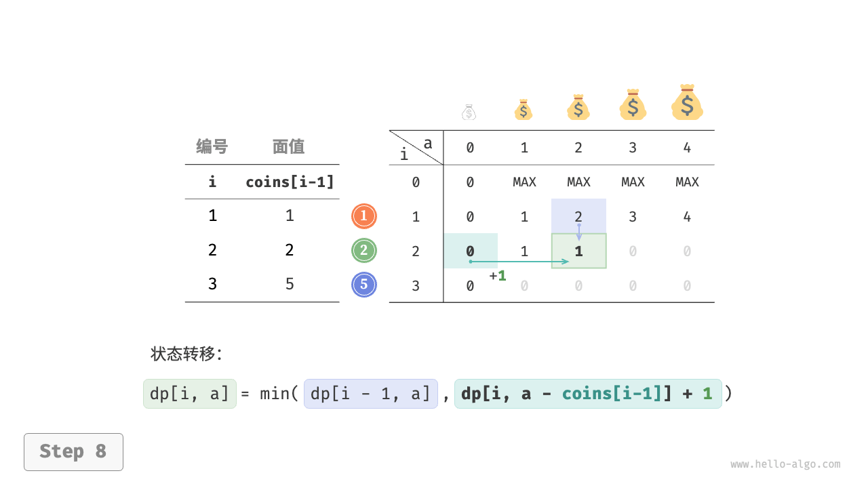The height and width of the screenshot is (488, 868).
Task: Click the teal dp[i, a - coins[i-1]] + 1 box
Action: [588, 394]
